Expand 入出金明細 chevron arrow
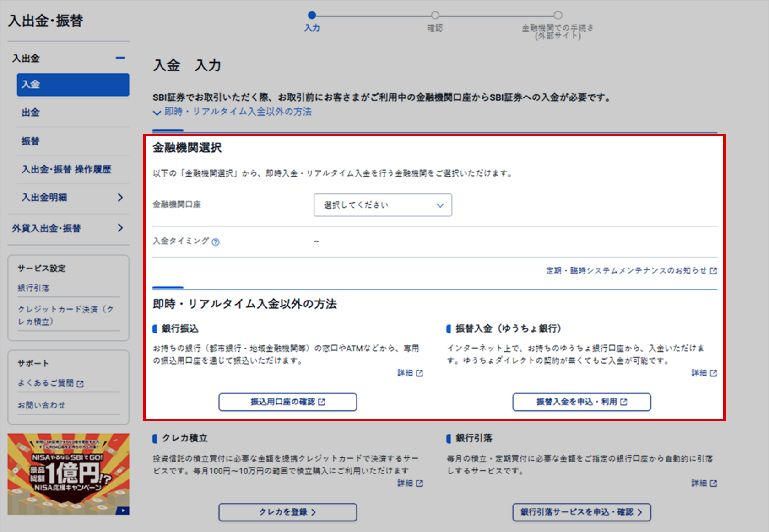 (120, 198)
